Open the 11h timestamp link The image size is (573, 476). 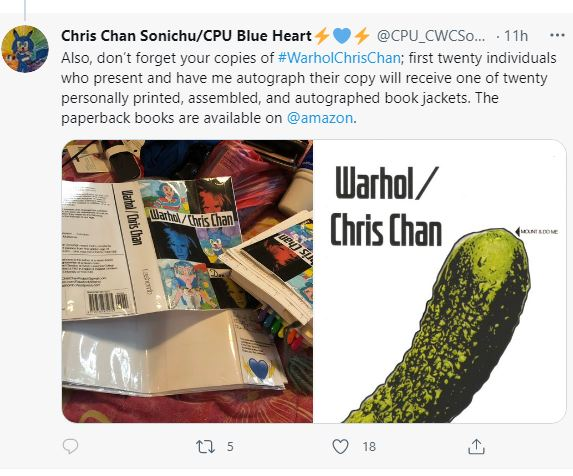pos(516,36)
